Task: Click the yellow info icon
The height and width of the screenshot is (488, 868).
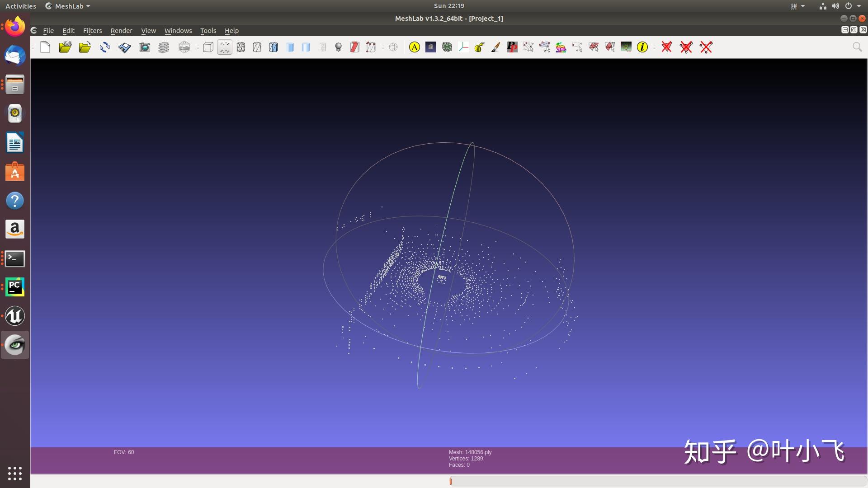Action: (x=642, y=47)
